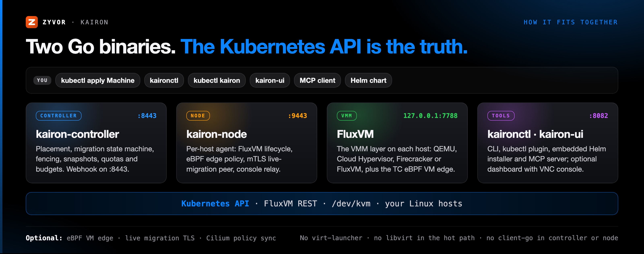644x254 pixels.
Task: Click 'eBPF VM edge' in the footer
Action: (90, 238)
